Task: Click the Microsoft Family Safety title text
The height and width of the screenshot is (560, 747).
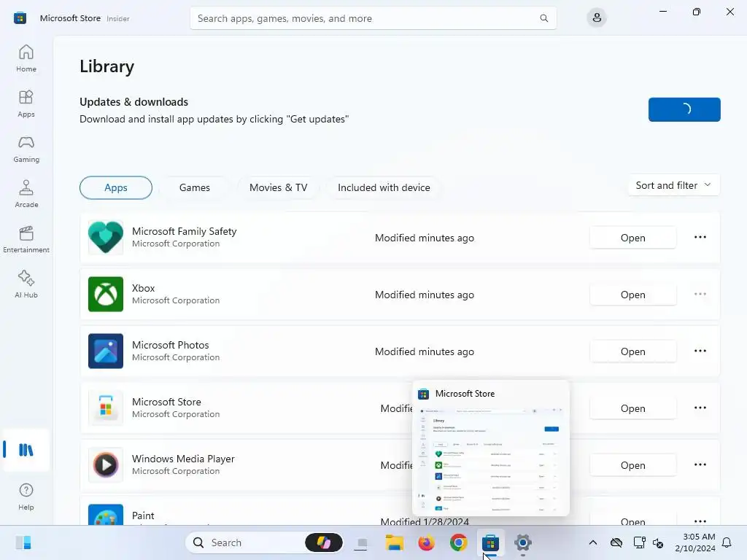Action: point(185,231)
